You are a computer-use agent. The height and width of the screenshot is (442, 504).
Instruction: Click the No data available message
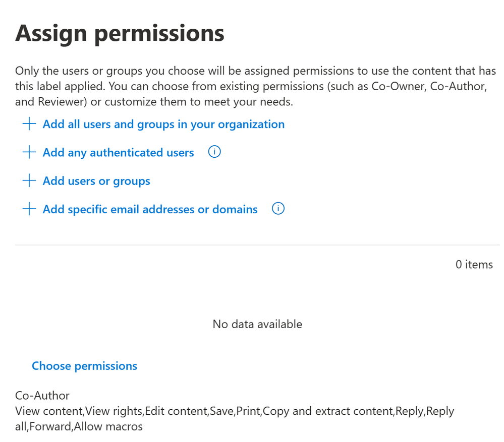257,324
